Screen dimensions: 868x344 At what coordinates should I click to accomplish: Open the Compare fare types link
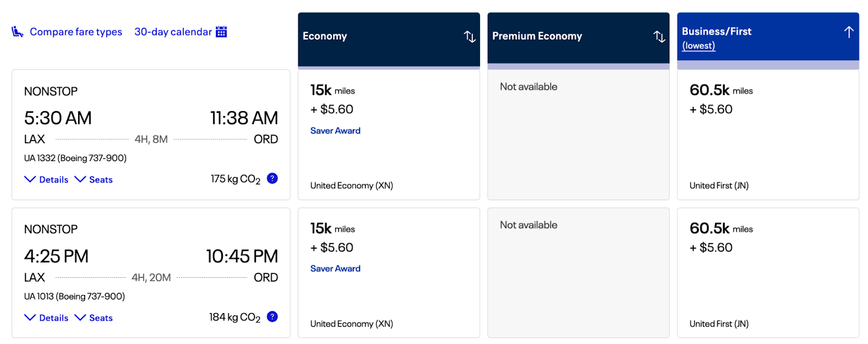pos(76,32)
